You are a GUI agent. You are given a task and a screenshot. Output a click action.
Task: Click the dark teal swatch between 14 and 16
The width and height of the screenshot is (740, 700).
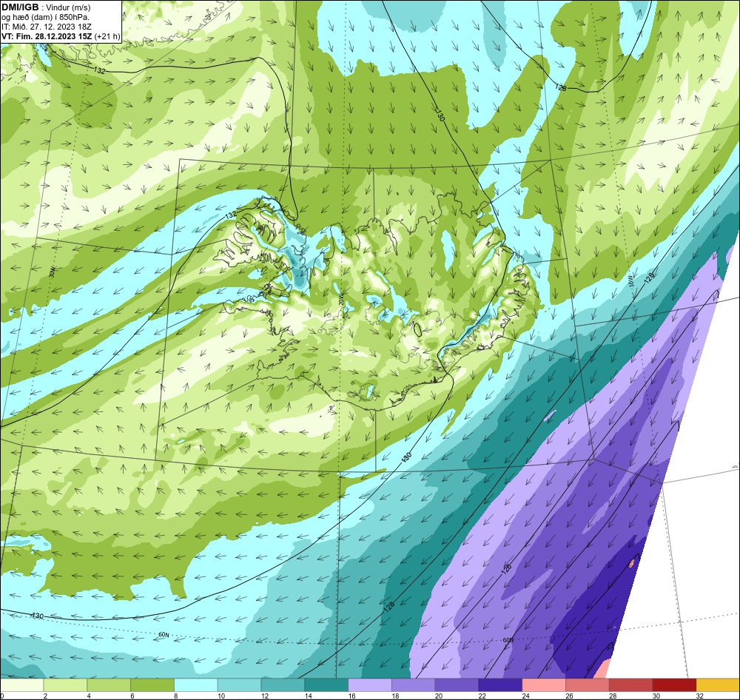click(x=326, y=685)
